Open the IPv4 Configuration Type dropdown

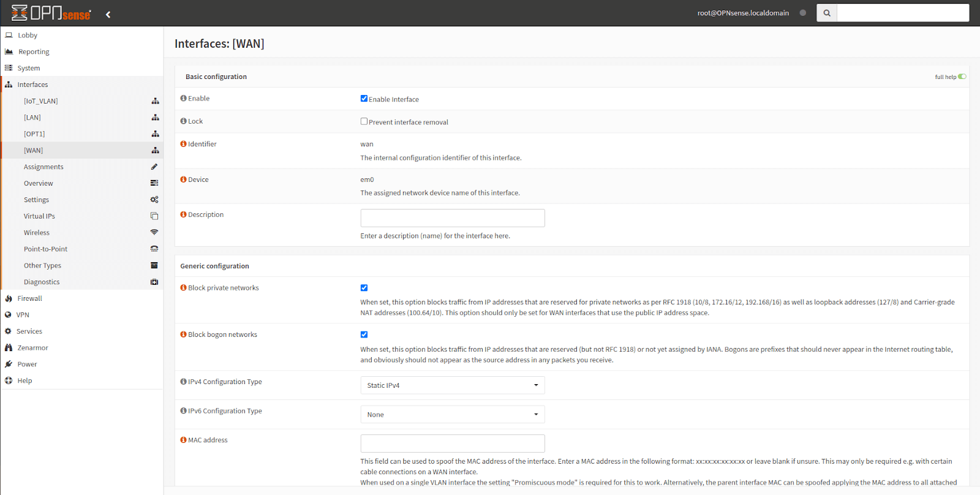click(453, 385)
